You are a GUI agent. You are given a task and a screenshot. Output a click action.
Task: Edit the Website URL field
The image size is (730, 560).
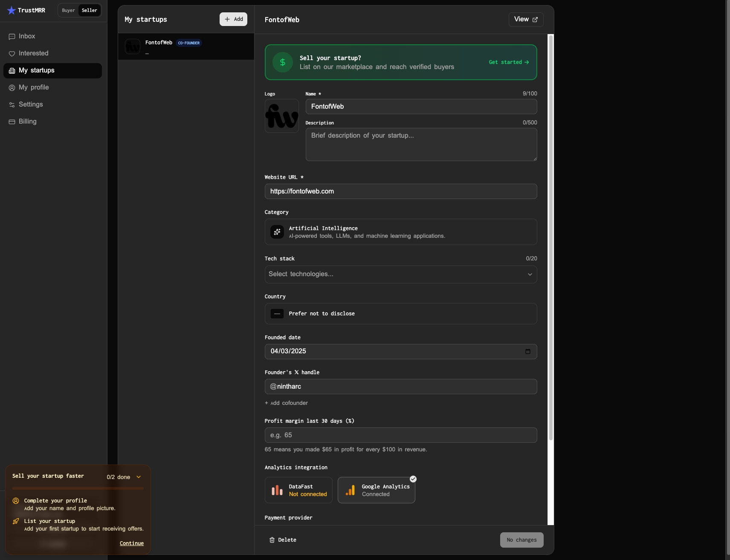click(x=401, y=191)
